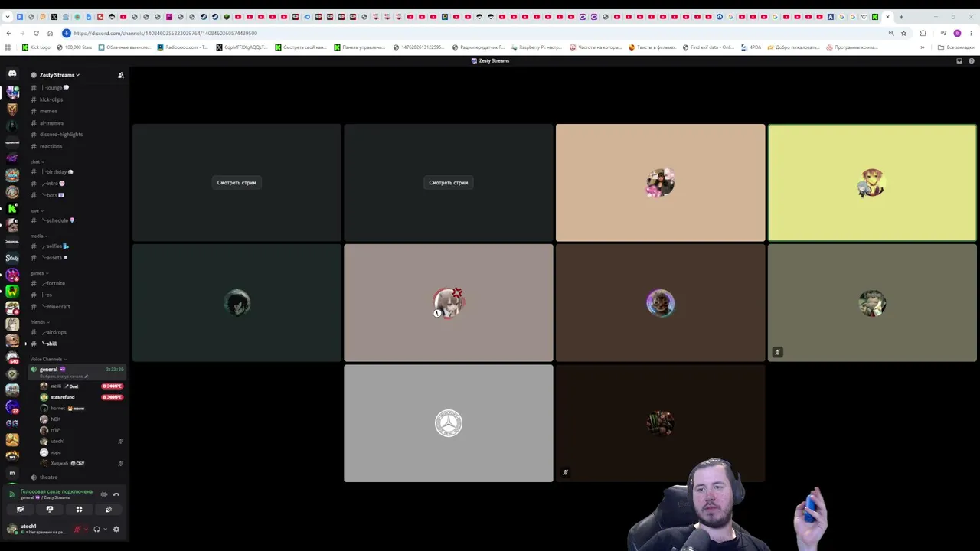Open Kick Logo bookmark

[36, 47]
